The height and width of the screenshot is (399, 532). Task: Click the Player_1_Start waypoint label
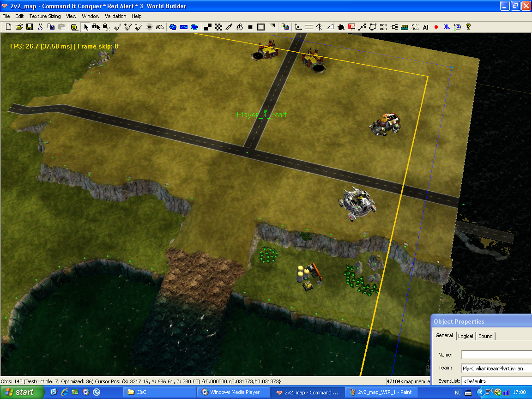click(x=261, y=115)
